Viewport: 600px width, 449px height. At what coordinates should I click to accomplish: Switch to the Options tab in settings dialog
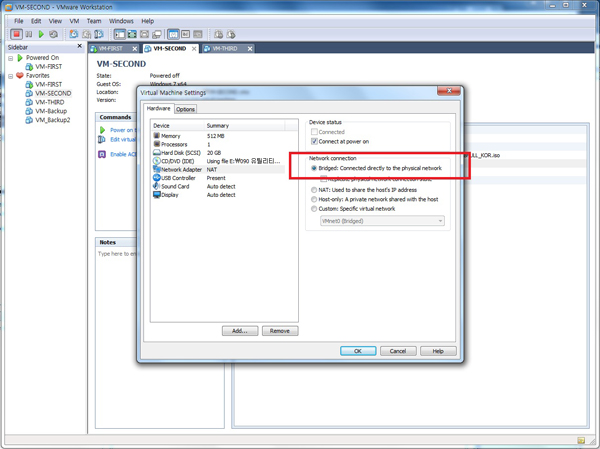click(186, 109)
